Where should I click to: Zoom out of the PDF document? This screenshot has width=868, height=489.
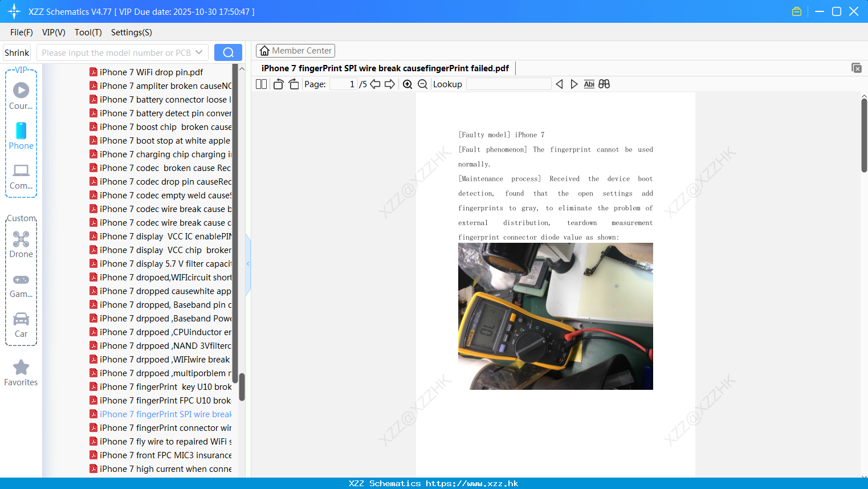pyautogui.click(x=422, y=84)
